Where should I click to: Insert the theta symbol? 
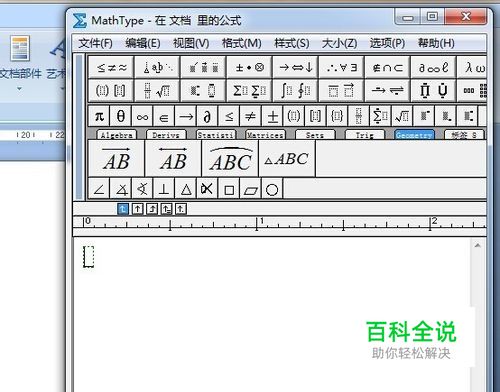[121, 116]
